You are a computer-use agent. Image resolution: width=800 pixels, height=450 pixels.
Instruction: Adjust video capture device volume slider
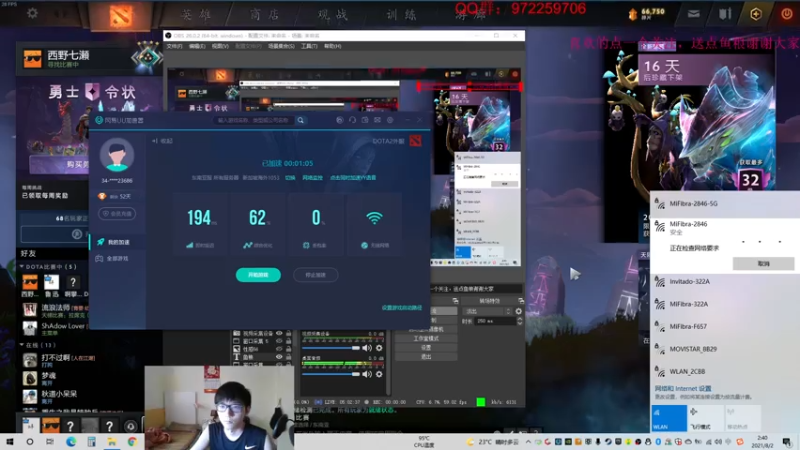coord(331,348)
